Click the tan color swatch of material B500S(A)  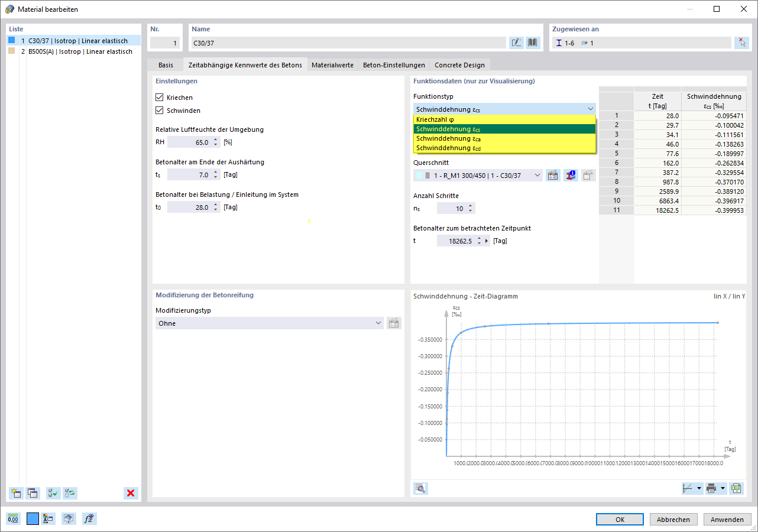[x=12, y=51]
